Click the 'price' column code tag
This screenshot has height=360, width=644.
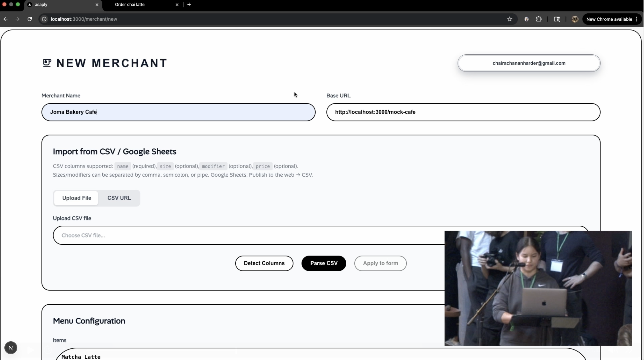[262, 166]
